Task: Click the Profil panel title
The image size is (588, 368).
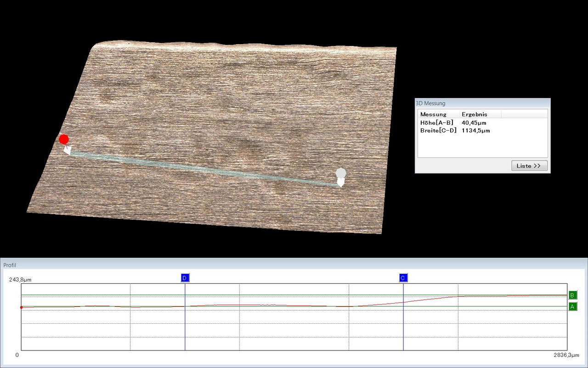Action: (10, 265)
